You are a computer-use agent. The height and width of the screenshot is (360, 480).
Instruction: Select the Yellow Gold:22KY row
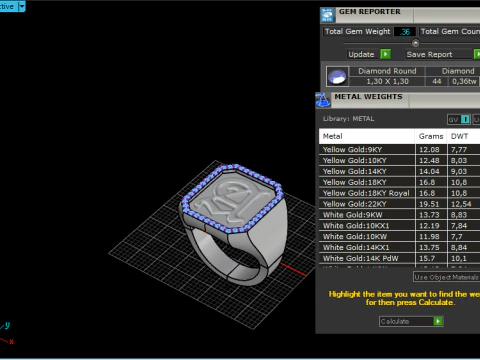pos(399,204)
